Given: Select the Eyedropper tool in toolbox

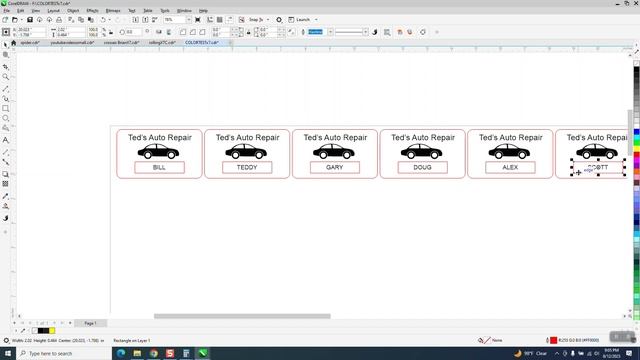Looking at the screenshot, I should (6, 196).
